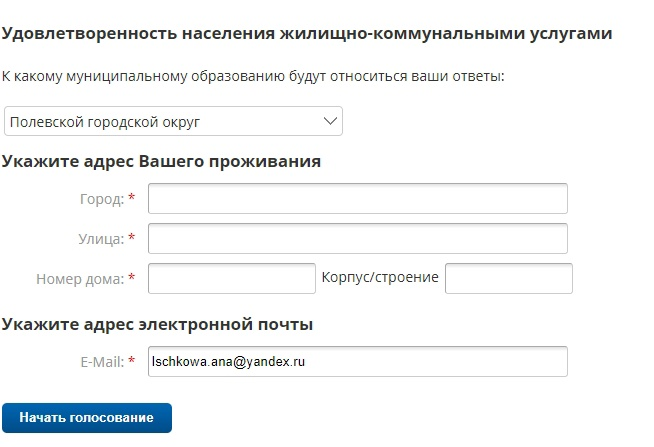Click the heading Укажите адрес электронной почты
This screenshot has height=447, width=654.
(x=157, y=324)
